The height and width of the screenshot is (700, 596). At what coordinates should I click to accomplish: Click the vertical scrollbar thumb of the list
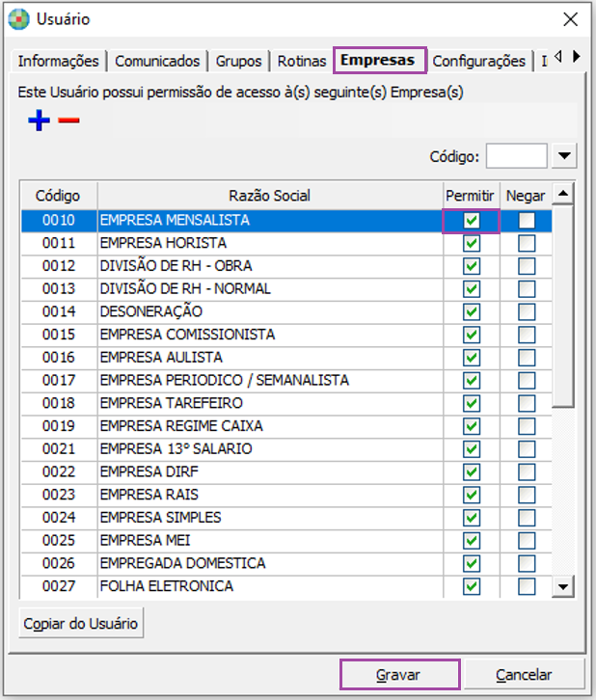(x=563, y=306)
